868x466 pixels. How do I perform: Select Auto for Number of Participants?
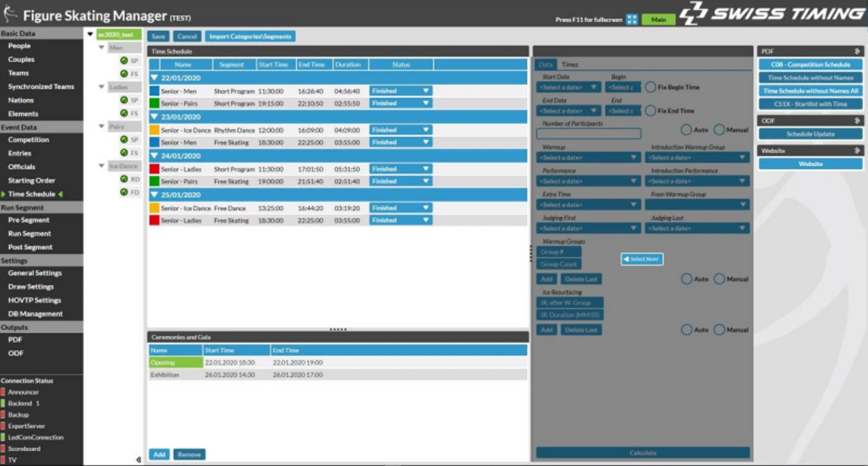[686, 130]
